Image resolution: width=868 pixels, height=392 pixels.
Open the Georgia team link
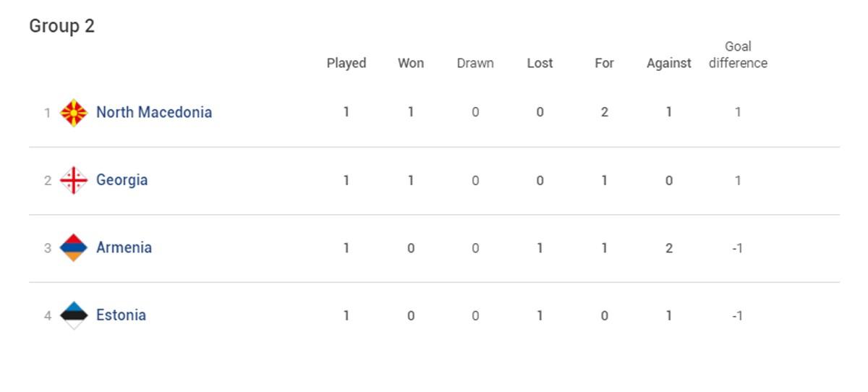122,180
